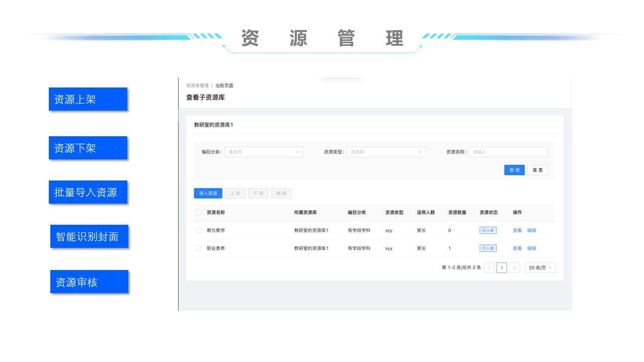Toggle the select-all checkbox in table header
The image size is (644, 362).
199,213
